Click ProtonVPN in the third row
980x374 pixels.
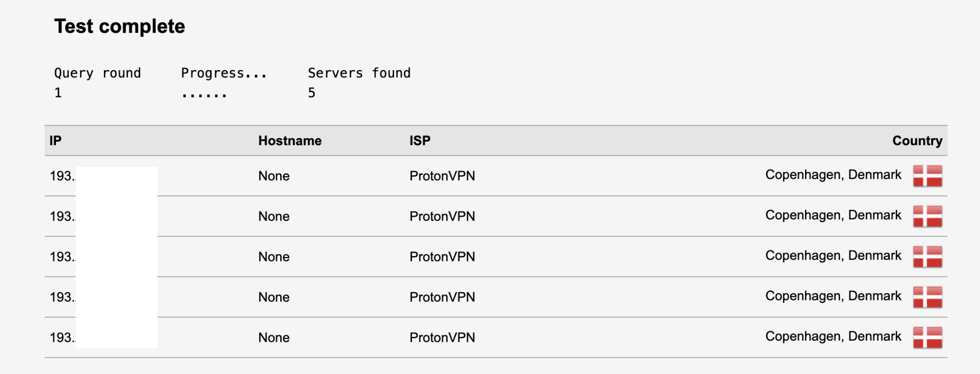coord(442,257)
